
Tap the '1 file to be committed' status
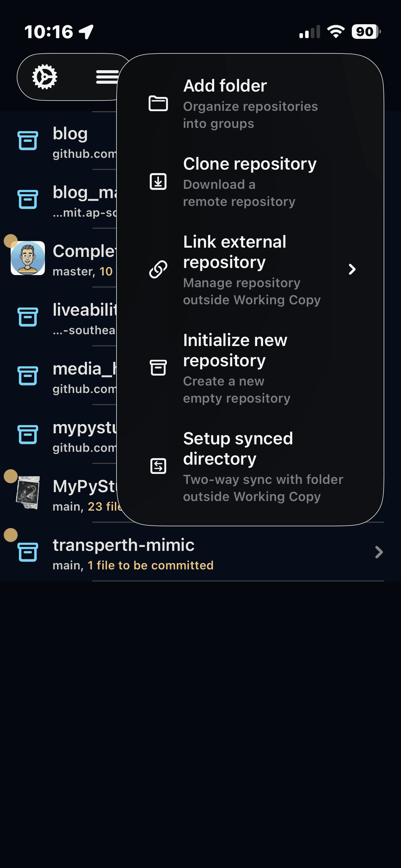coord(150,565)
